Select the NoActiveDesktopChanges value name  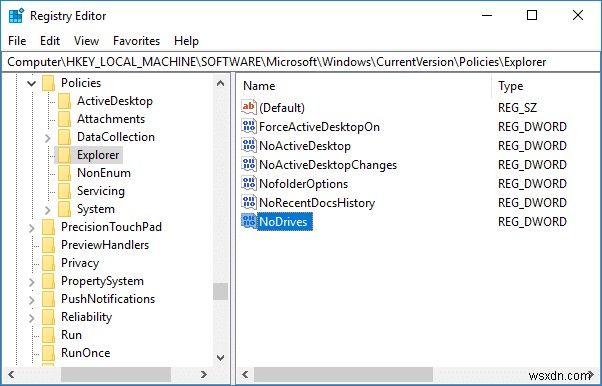(x=328, y=165)
